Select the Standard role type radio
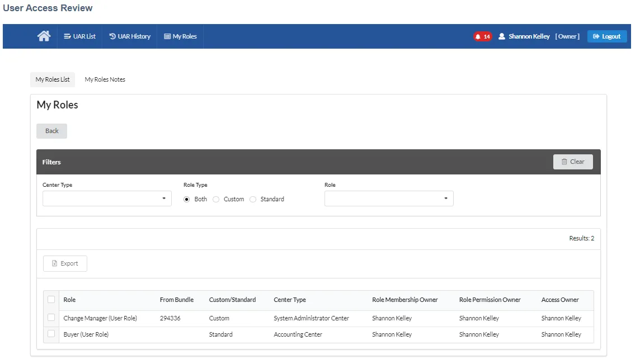 (x=253, y=199)
